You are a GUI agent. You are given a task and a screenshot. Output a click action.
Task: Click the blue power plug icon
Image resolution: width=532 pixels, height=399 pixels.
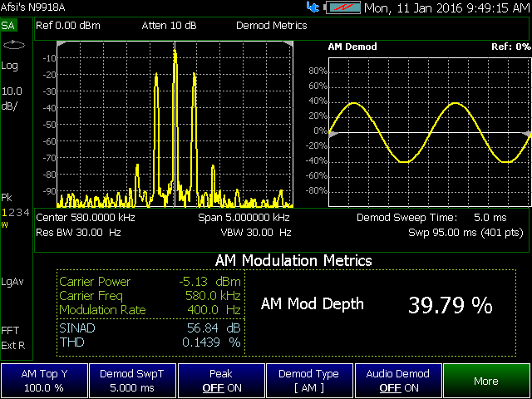point(313,7)
